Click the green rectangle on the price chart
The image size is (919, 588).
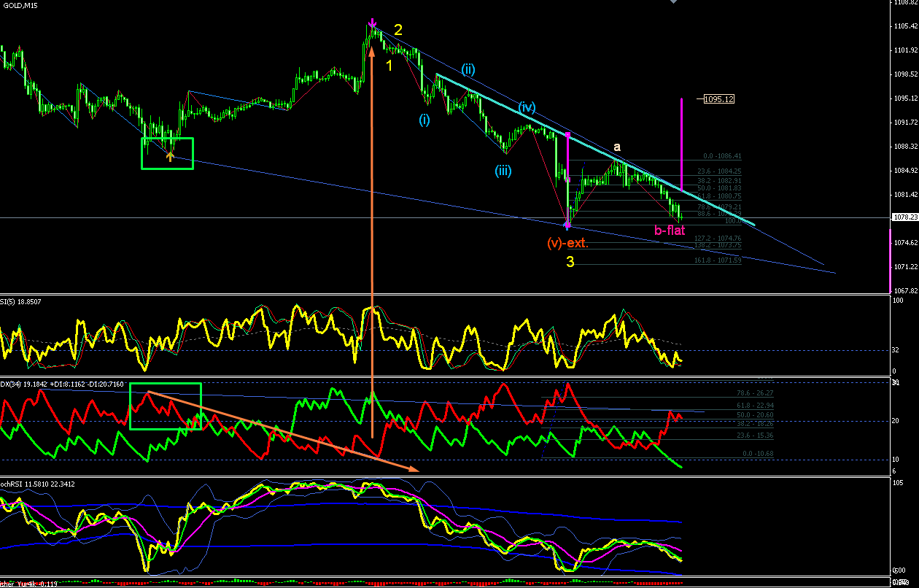pyautogui.click(x=167, y=153)
